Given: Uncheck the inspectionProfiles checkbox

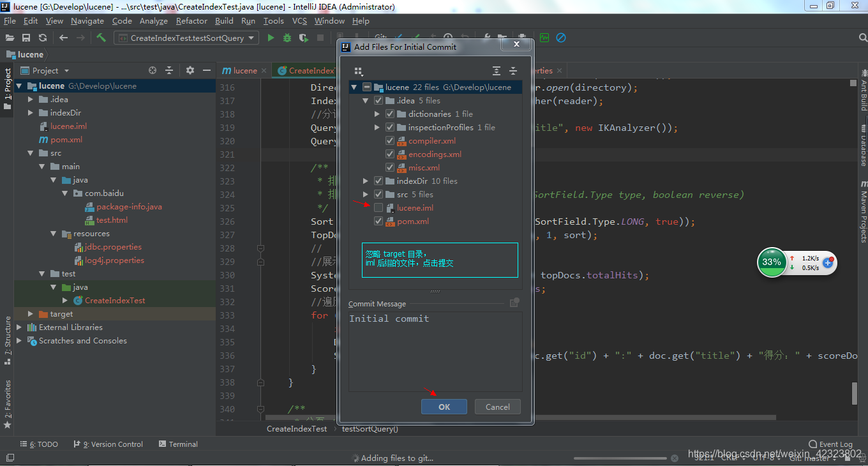Looking at the screenshot, I should [x=390, y=127].
